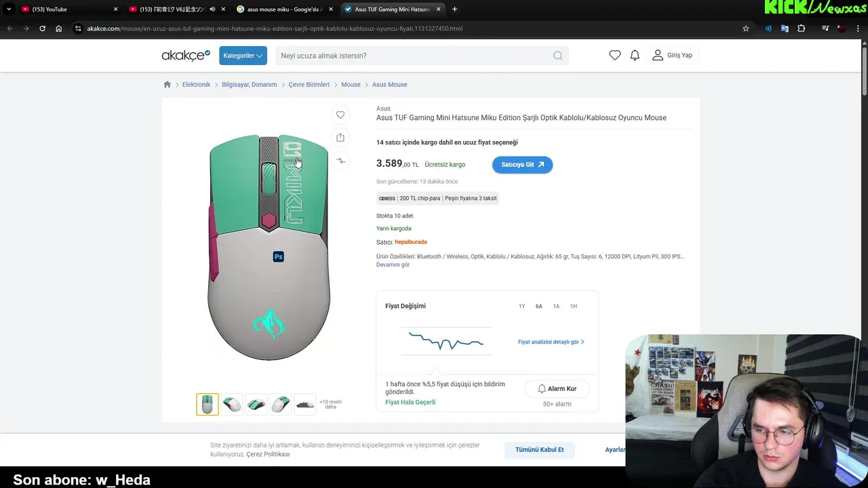Screen dimensions: 868x488
Task: Click hepsiburada seller name
Action: pos(411,242)
